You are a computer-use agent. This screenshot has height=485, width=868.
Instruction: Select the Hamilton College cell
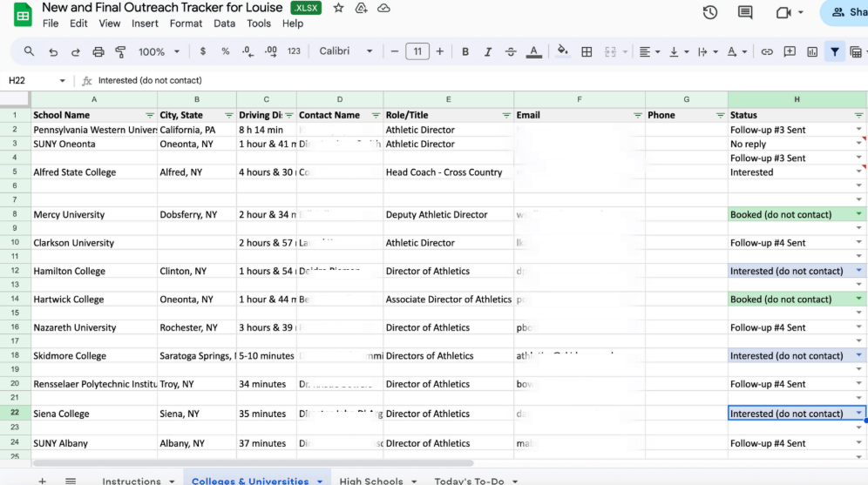[x=93, y=271]
